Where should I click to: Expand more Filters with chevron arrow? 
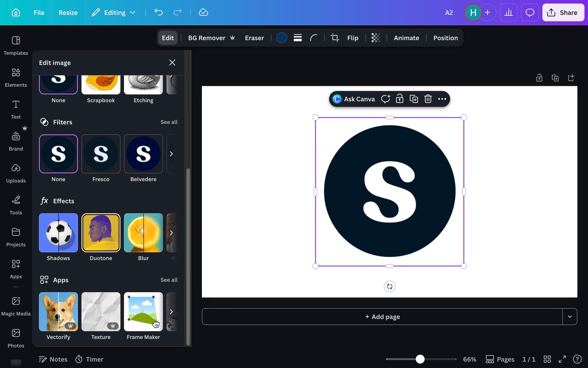point(171,154)
